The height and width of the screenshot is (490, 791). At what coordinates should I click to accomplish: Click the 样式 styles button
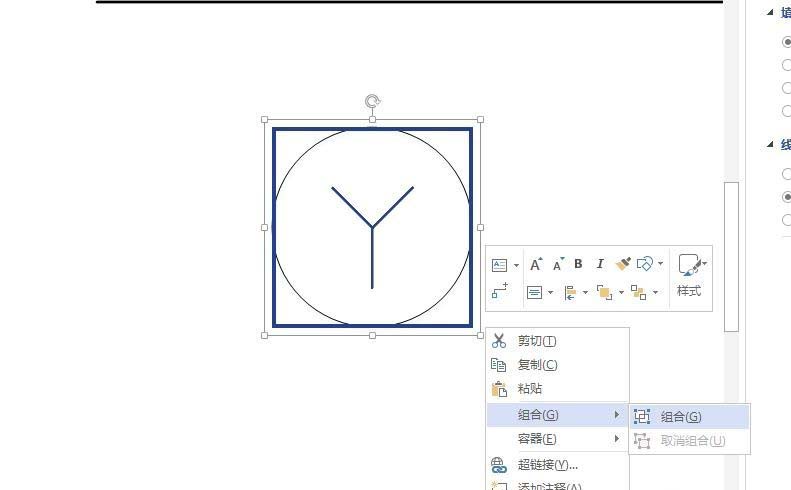click(689, 291)
